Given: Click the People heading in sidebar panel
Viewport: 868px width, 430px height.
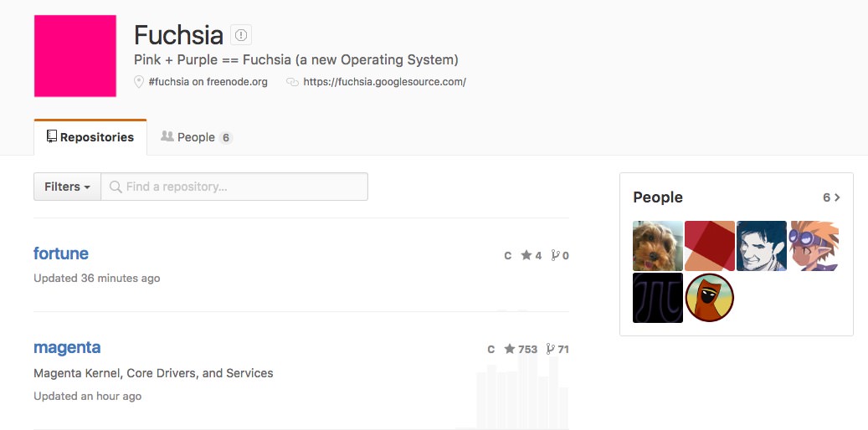Looking at the screenshot, I should click(658, 197).
